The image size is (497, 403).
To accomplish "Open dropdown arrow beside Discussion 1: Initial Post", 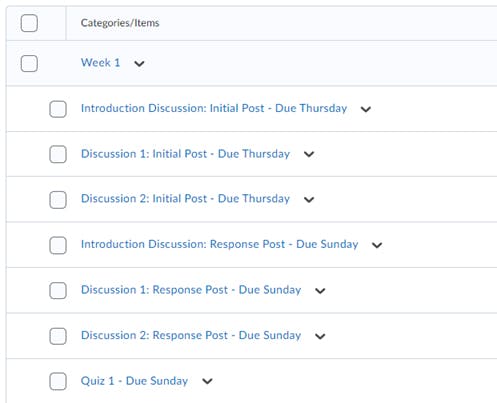I will [309, 154].
